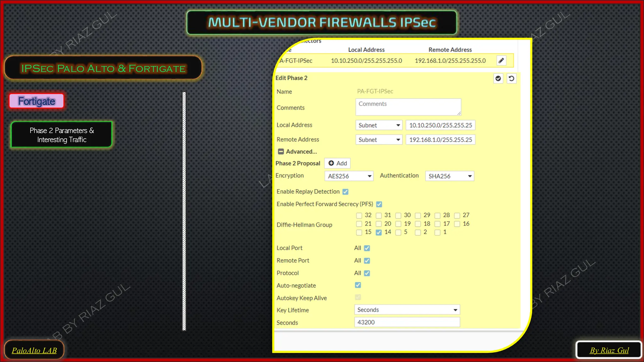Image resolution: width=644 pixels, height=362 pixels.
Task: Click the pencil edit icon for selector row
Action: click(x=501, y=60)
